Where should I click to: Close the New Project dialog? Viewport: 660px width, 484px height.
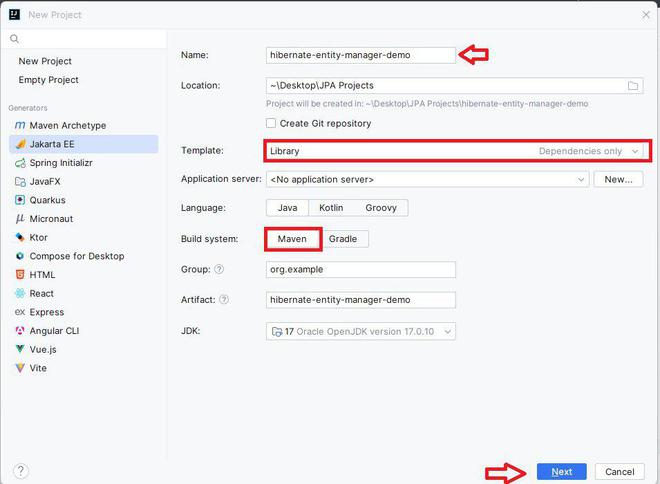point(646,15)
